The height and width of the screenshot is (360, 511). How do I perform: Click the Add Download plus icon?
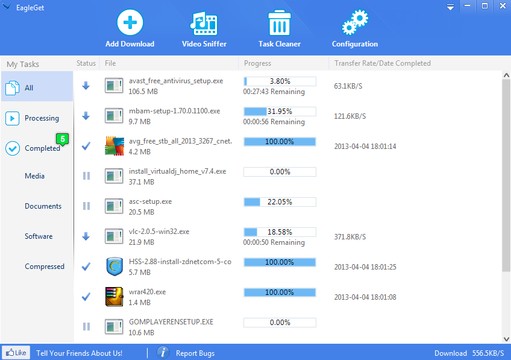click(x=130, y=22)
